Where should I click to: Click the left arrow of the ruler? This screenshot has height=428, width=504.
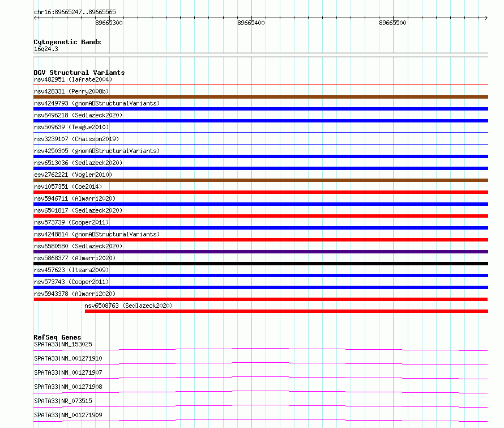coord(36,18)
